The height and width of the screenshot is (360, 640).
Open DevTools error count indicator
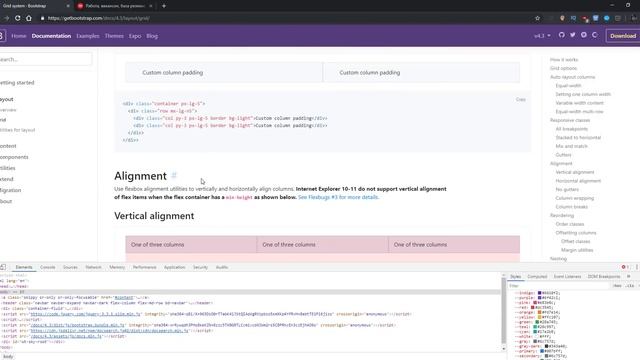click(625, 267)
